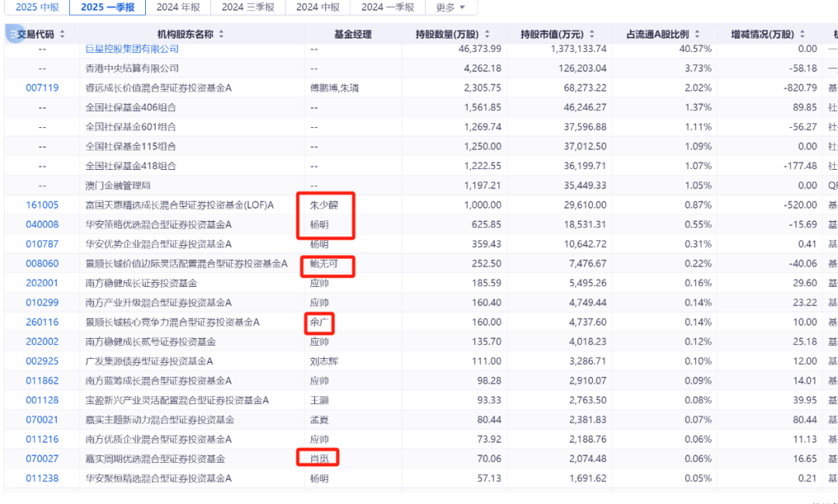Click the 40.57% float ratio cell
This screenshot has height=504, width=838.
tap(696, 49)
